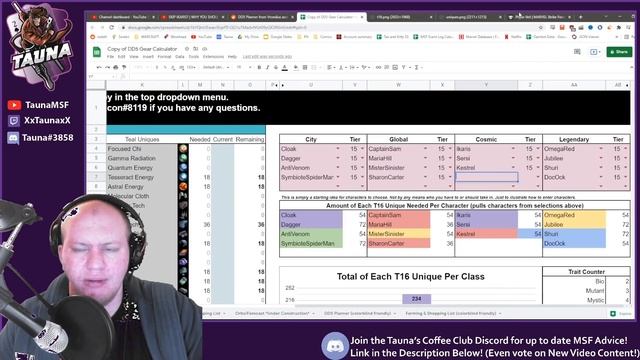
Task: Open the comment history icon
Action: pos(577,52)
